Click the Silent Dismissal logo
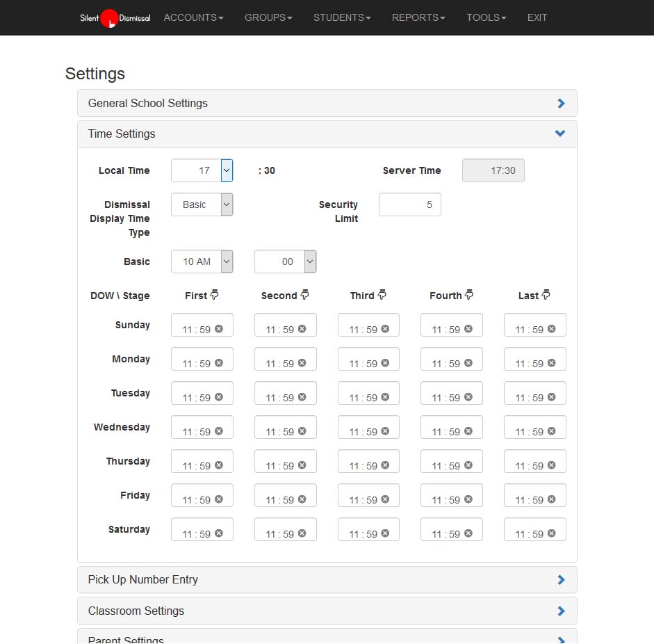654x644 pixels. pyautogui.click(x=115, y=18)
